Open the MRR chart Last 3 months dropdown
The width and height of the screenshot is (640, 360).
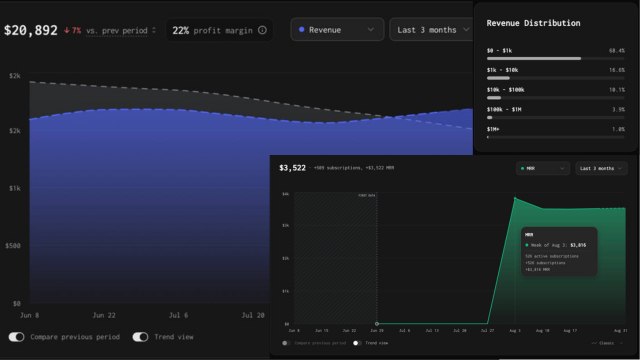[601, 168]
